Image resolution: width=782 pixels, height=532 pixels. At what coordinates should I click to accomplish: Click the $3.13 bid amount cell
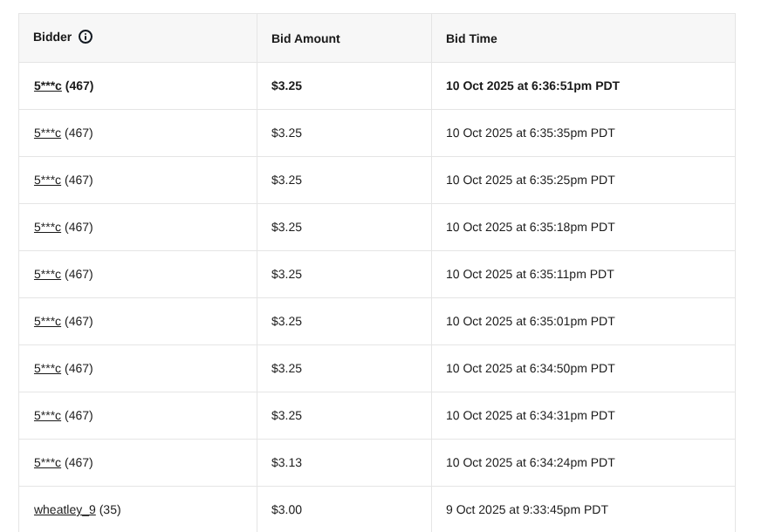[x=286, y=463]
